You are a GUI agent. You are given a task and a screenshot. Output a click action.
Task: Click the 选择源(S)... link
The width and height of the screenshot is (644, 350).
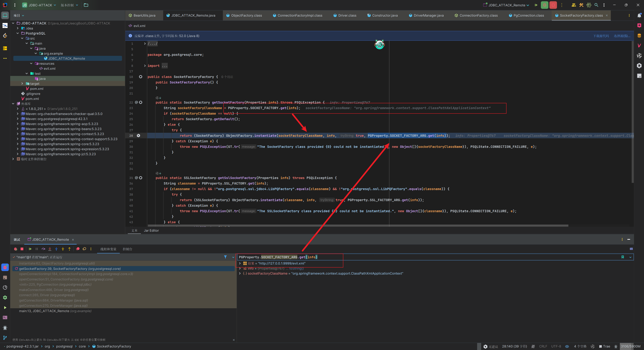click(622, 36)
